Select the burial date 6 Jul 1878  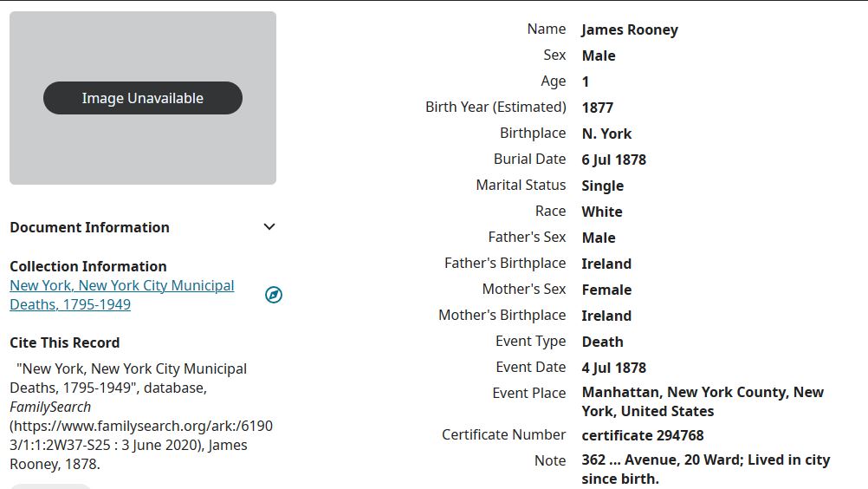[x=614, y=160]
